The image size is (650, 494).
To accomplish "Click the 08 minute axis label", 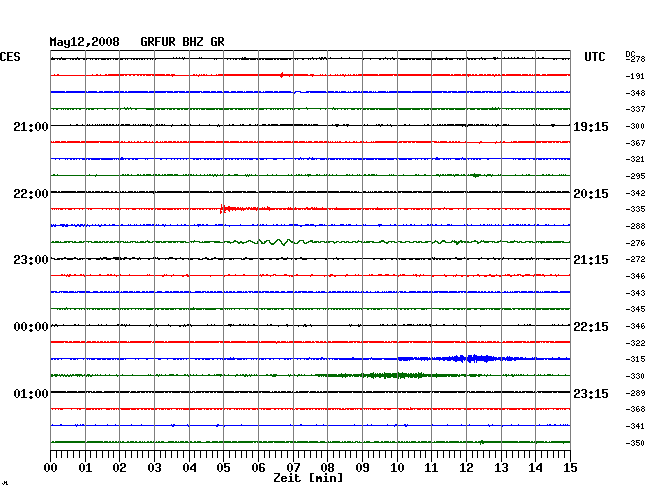I will 327,468.
